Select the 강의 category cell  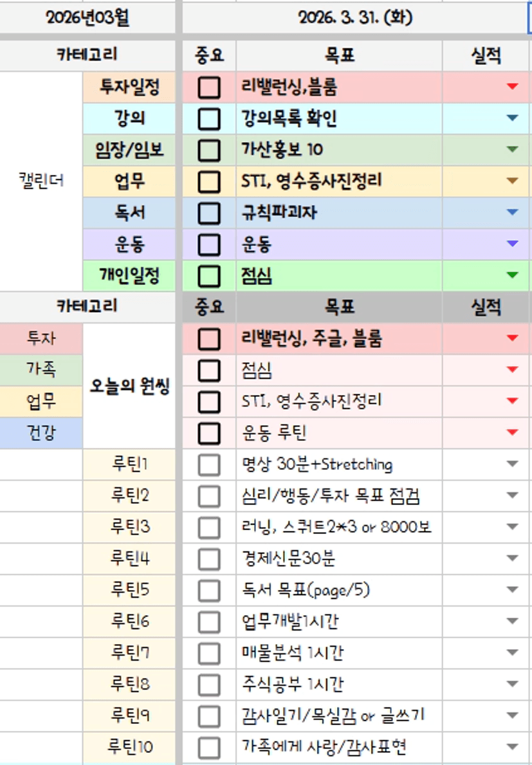click(129, 118)
